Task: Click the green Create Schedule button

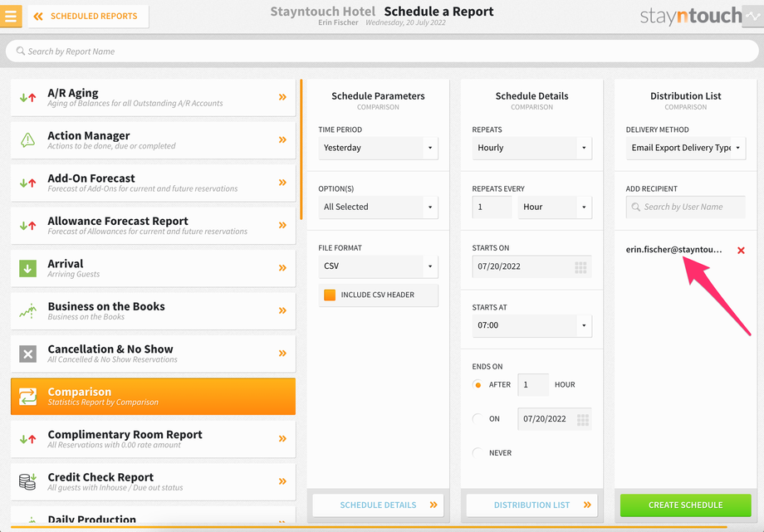Action: coord(686,505)
